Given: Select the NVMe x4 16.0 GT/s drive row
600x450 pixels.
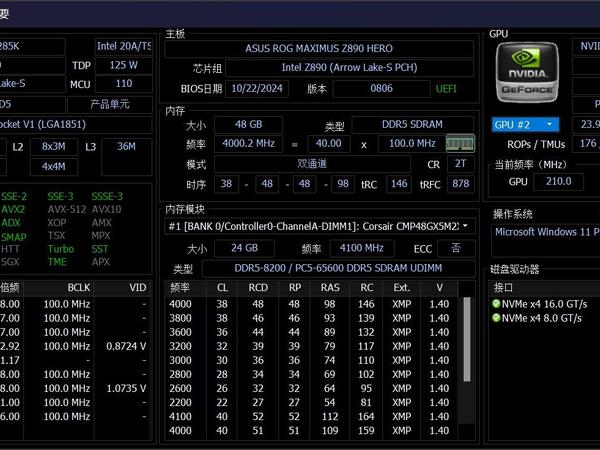Looking at the screenshot, I should [546, 304].
